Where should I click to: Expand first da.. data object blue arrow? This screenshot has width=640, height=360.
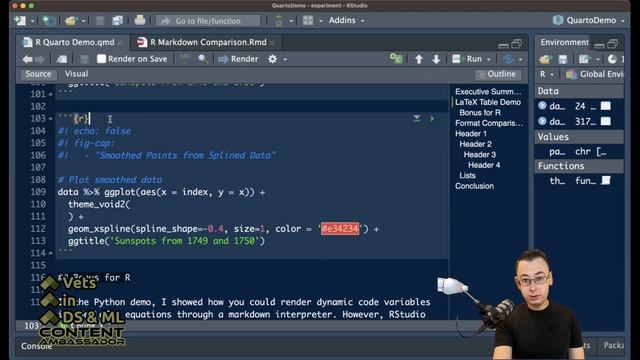pos(542,106)
